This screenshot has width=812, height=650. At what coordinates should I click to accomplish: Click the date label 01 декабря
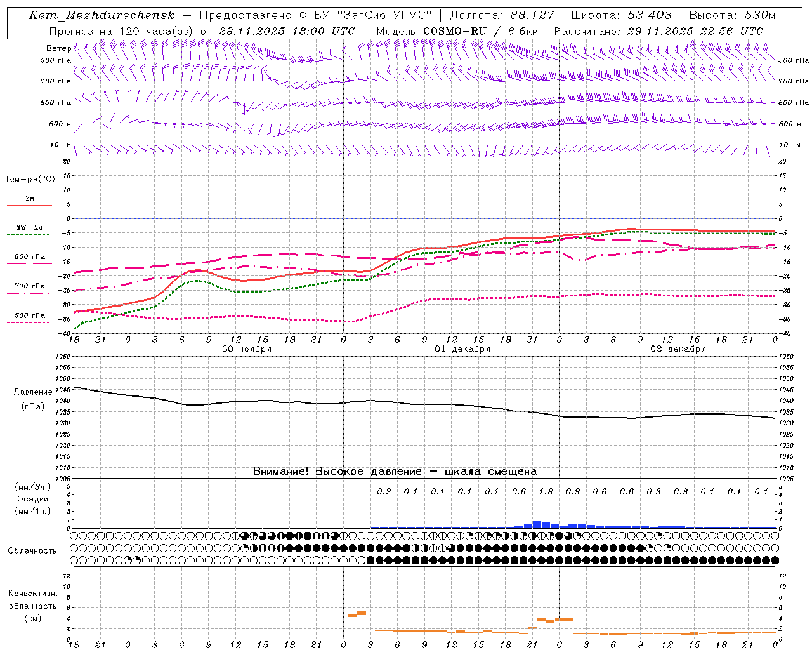coord(462,349)
